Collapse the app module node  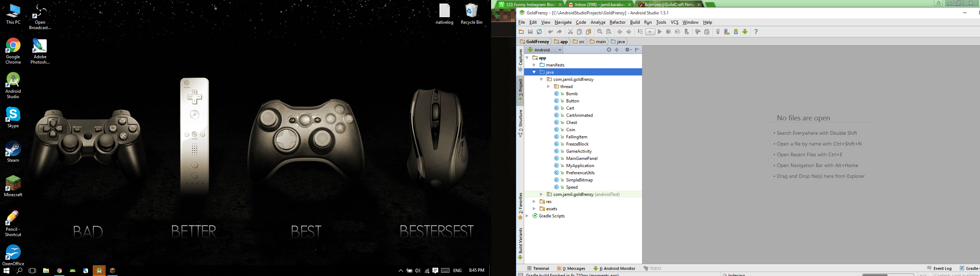pos(527,58)
